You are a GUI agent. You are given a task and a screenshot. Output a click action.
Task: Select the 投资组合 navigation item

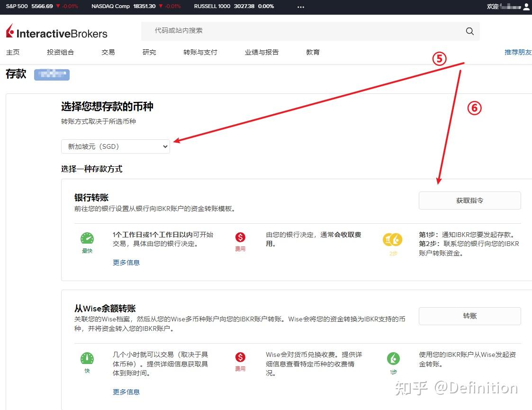(60, 52)
